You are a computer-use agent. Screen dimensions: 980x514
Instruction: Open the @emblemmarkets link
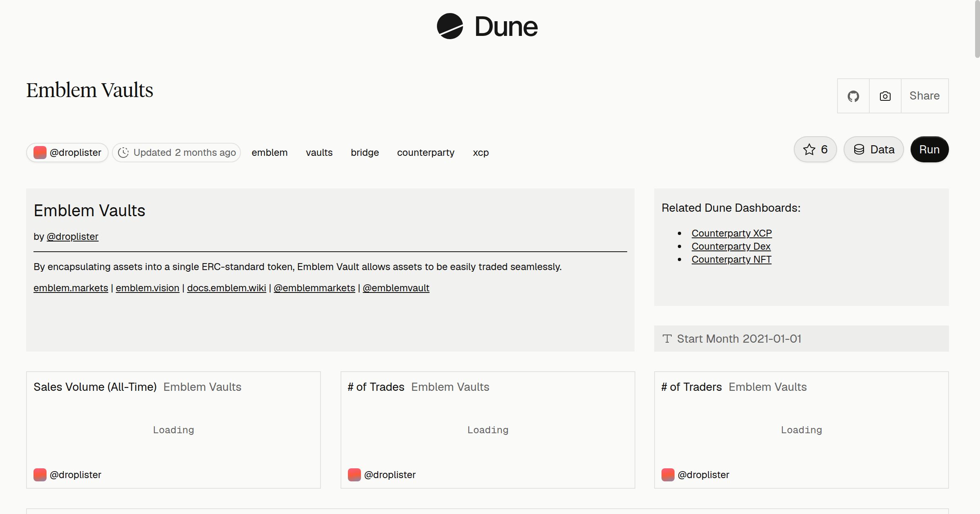click(x=314, y=288)
